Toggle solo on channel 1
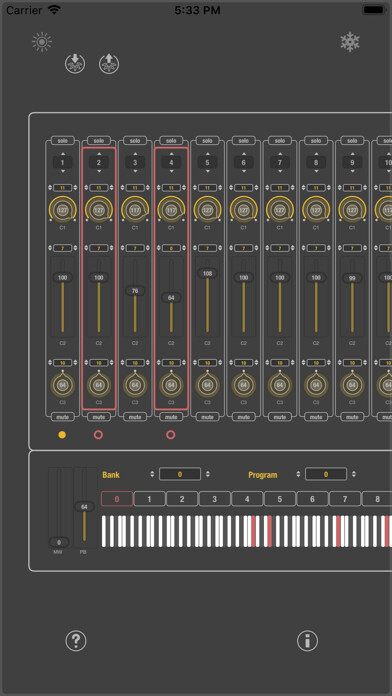392x696 pixels. [63, 140]
